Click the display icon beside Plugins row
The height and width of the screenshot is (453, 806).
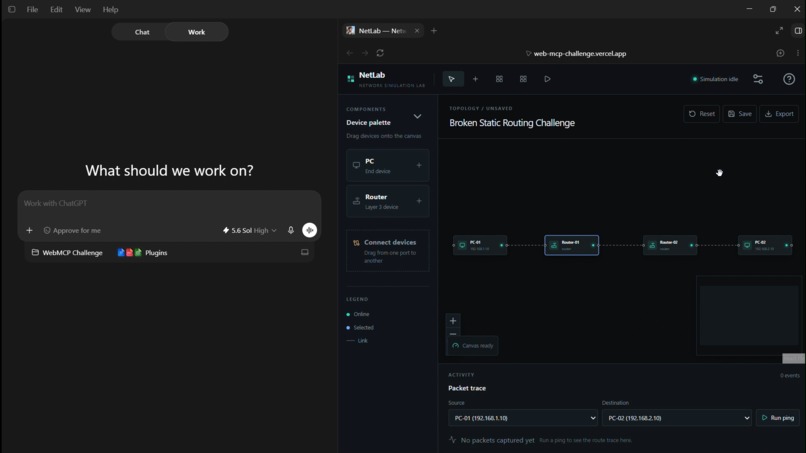pyautogui.click(x=305, y=252)
